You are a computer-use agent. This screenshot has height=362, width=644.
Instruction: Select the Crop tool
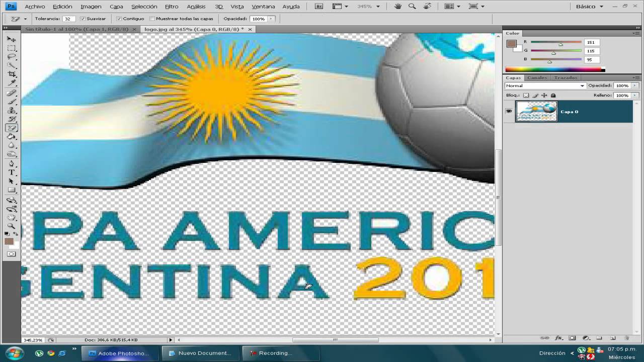[11, 74]
